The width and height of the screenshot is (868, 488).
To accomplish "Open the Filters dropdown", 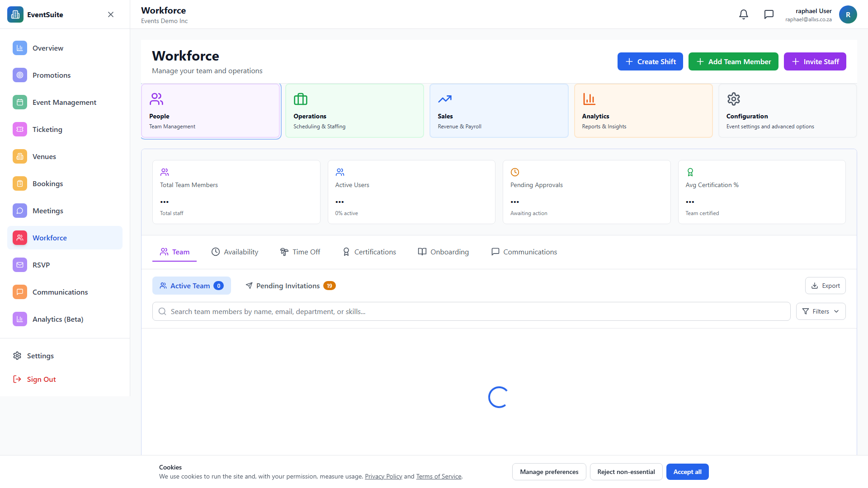I will (x=821, y=311).
